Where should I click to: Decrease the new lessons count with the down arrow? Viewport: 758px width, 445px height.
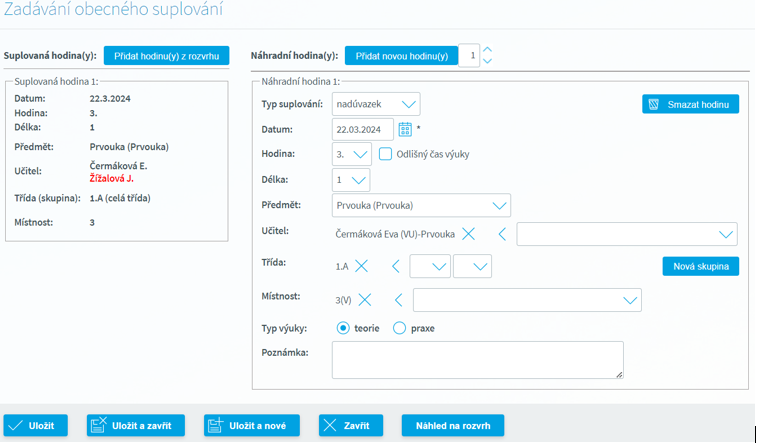(x=487, y=61)
